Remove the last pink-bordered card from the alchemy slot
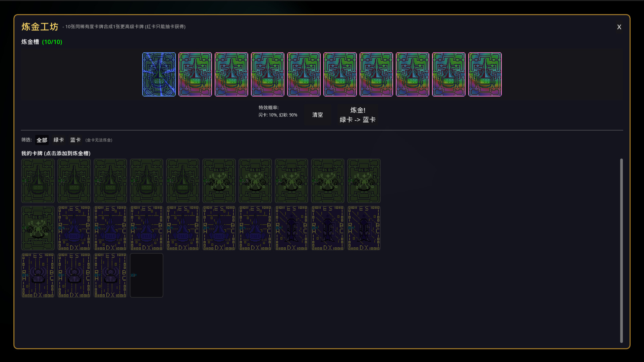 485,74
